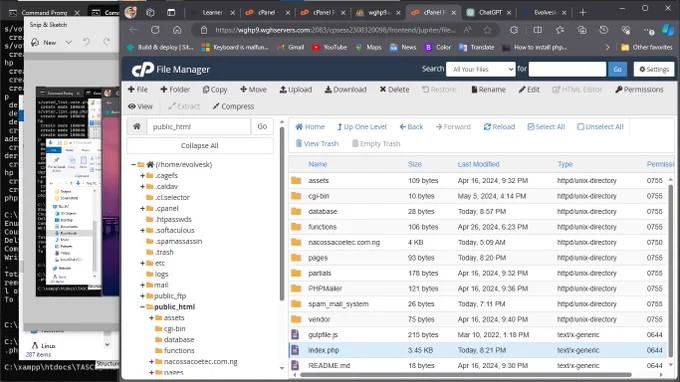
Task: Expand the .cagefs folder node
Action: [x=142, y=176]
